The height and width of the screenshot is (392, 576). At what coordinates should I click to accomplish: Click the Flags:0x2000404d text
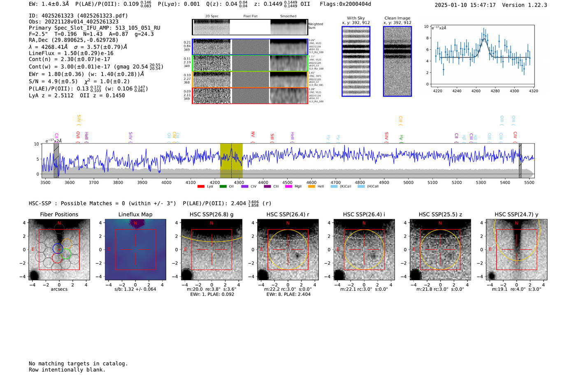345,4
